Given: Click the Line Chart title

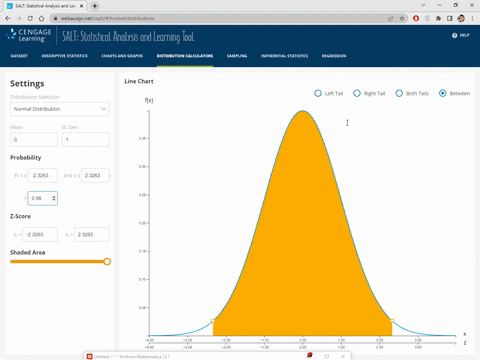Looking at the screenshot, I should pos(139,81).
